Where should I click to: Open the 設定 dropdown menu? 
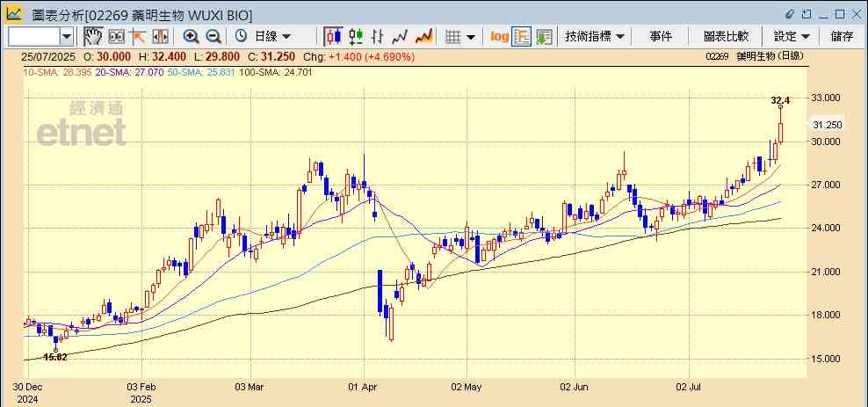pyautogui.click(x=792, y=37)
